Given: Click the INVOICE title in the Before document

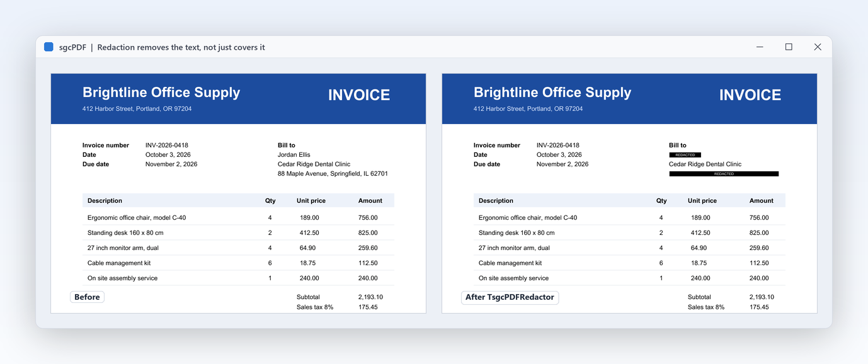Looking at the screenshot, I should click(x=359, y=95).
